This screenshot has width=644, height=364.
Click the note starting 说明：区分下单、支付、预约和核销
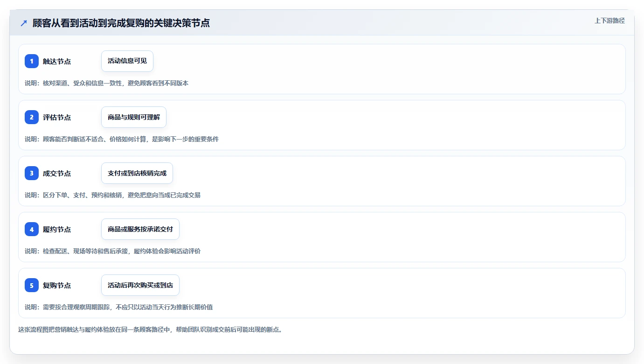(113, 195)
